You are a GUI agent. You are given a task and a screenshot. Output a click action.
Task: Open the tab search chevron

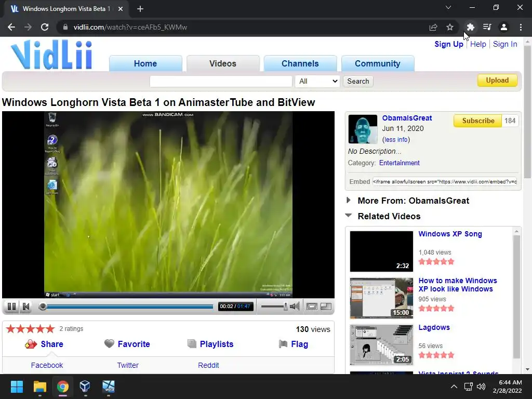point(448,7)
